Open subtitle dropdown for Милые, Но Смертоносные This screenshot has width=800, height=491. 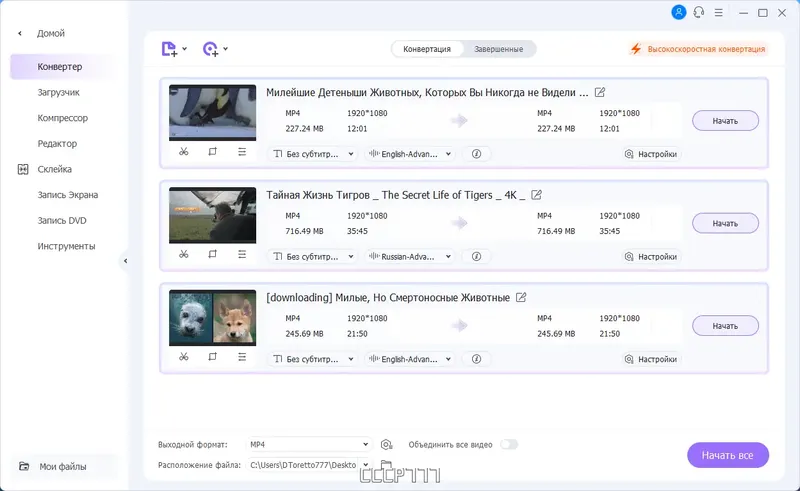click(312, 359)
